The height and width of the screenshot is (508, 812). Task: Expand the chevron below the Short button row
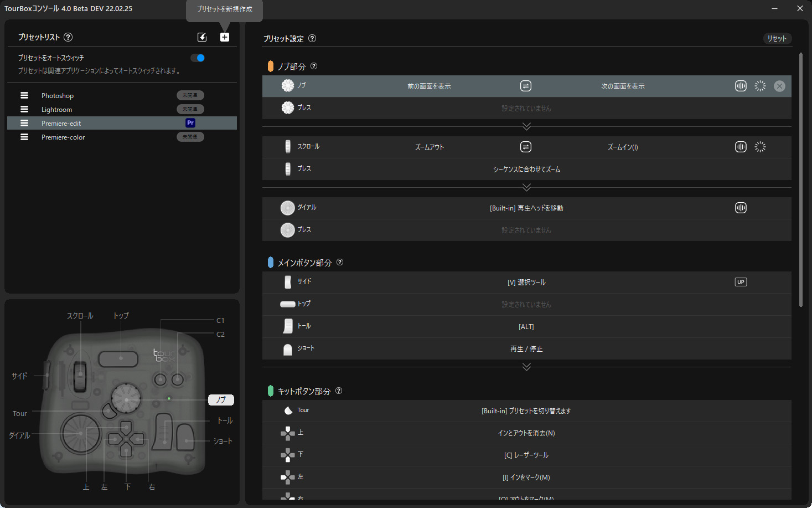pos(526,367)
